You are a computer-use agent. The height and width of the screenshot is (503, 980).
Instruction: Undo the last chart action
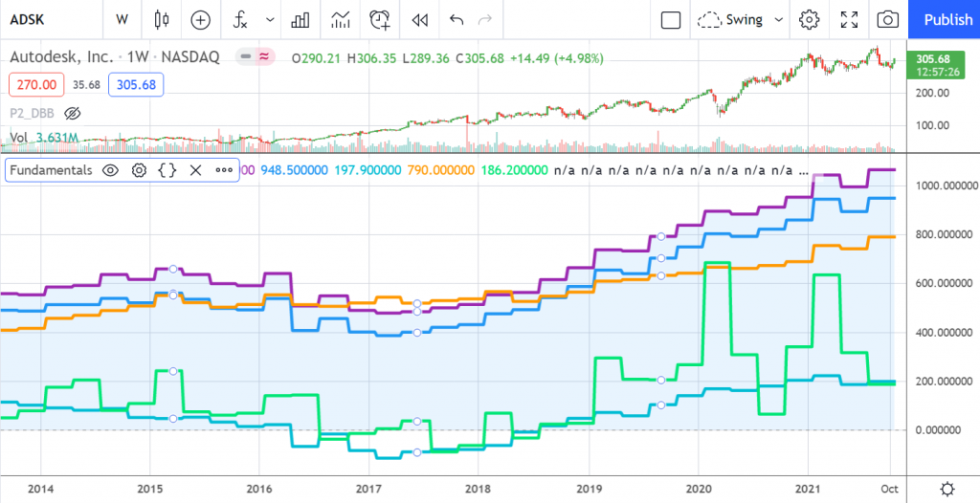pos(457,19)
